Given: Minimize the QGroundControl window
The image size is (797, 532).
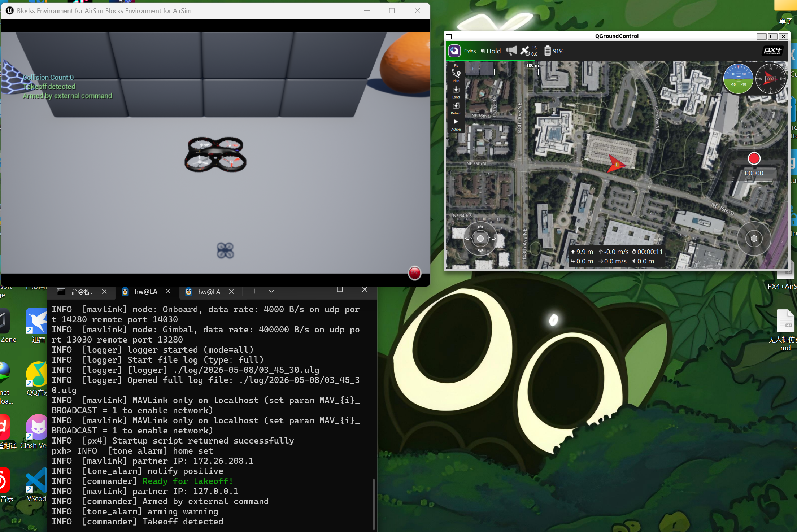Looking at the screenshot, I should [x=762, y=36].
